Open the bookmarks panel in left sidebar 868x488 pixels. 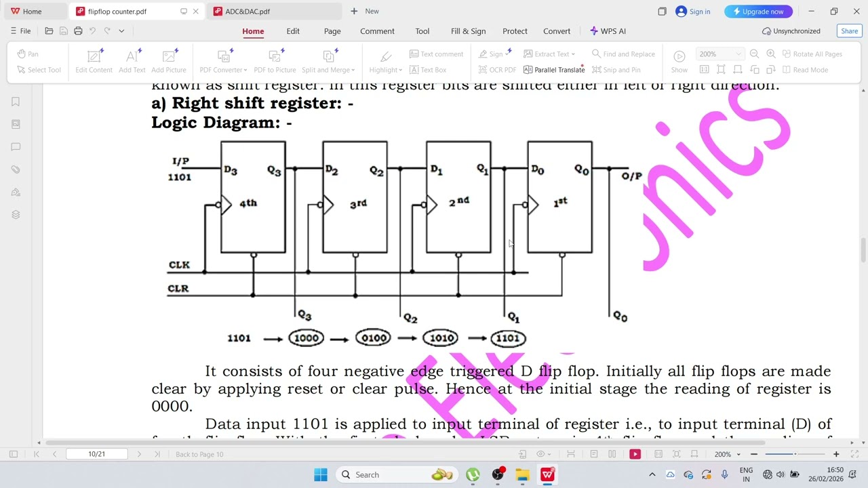coord(16,102)
